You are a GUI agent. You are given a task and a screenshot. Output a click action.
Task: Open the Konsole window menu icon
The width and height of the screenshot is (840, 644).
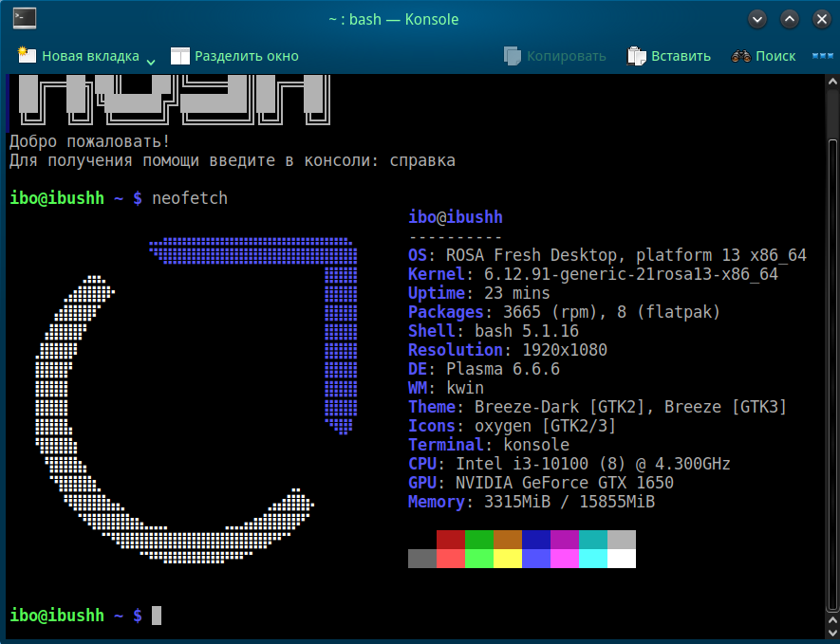tap(25, 19)
